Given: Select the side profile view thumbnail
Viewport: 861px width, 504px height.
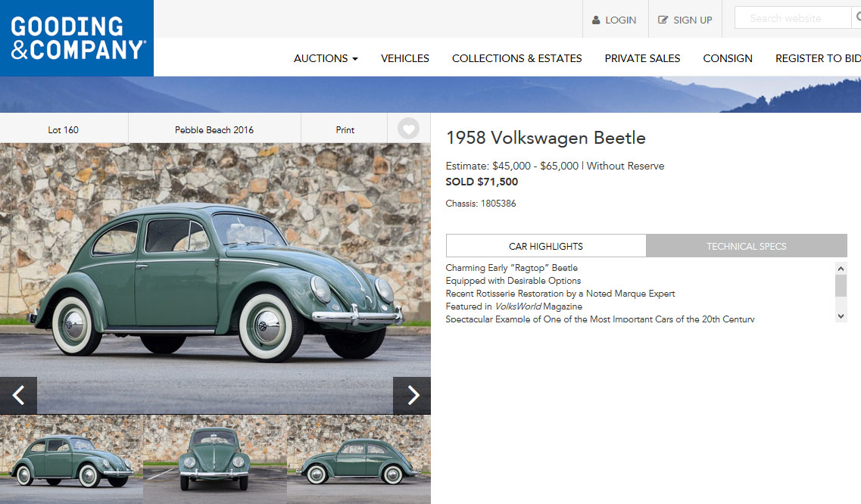Looking at the screenshot, I should (359, 459).
